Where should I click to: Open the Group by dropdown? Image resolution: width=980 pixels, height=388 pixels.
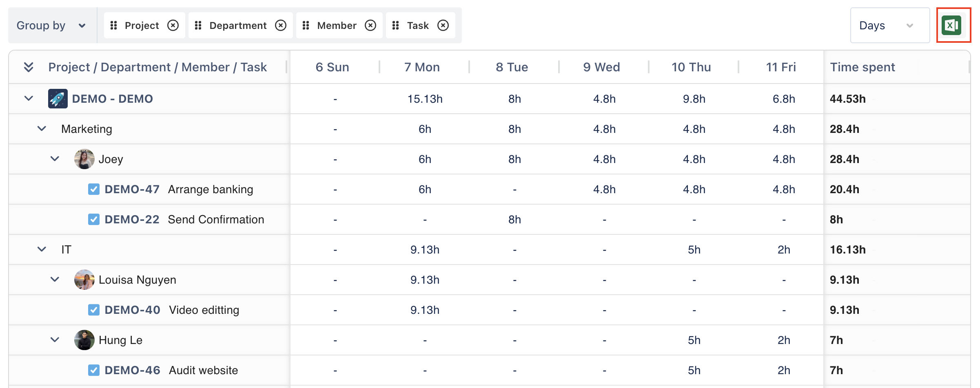point(51,26)
